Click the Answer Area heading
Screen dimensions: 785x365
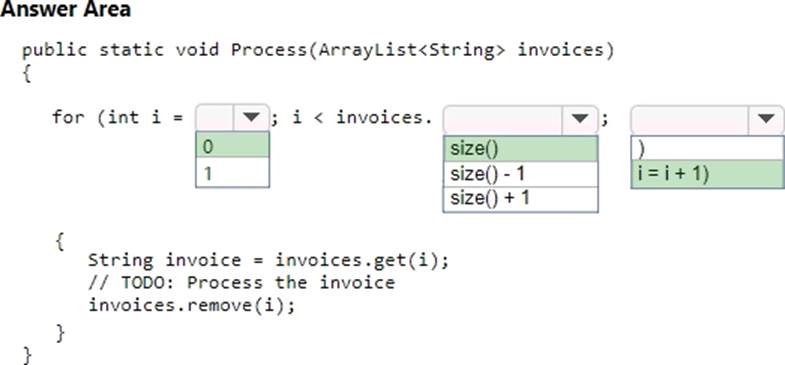click(66, 9)
